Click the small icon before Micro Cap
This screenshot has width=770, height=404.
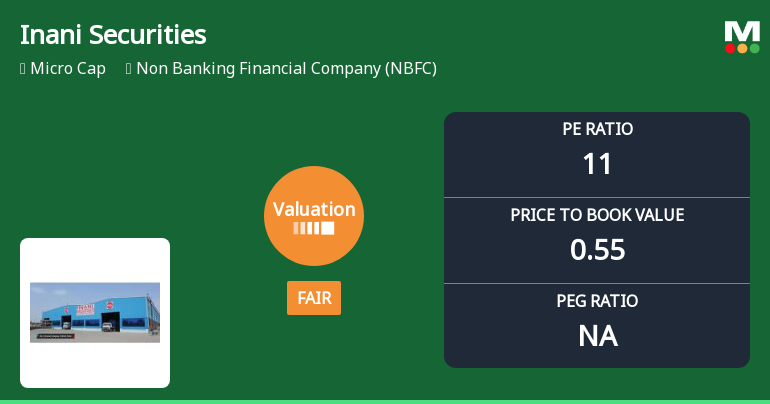(x=23, y=69)
